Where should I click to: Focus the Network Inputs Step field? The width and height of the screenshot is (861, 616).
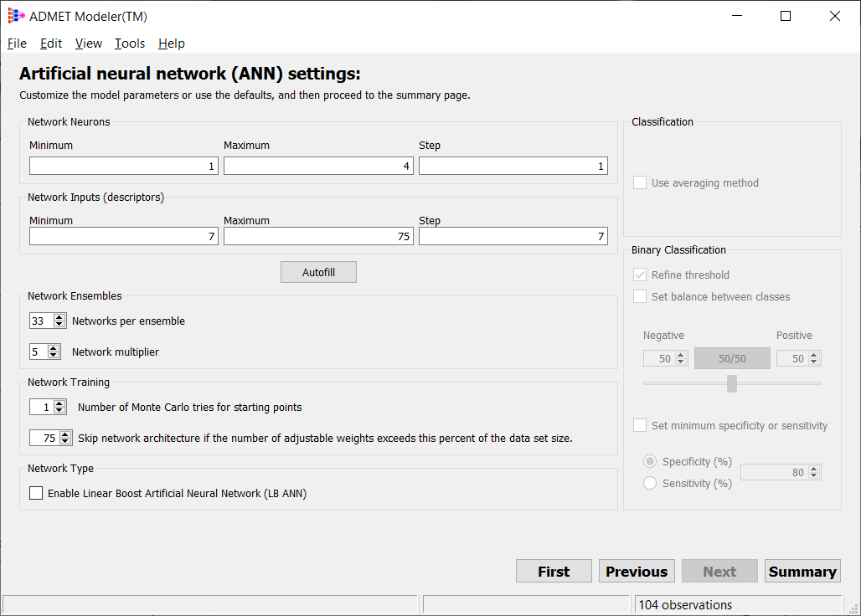click(x=513, y=236)
